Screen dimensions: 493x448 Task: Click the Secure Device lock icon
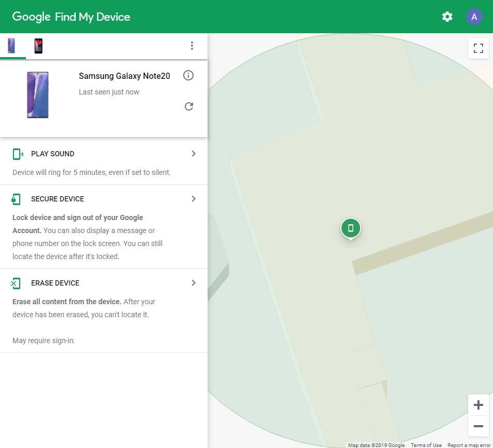(16, 199)
